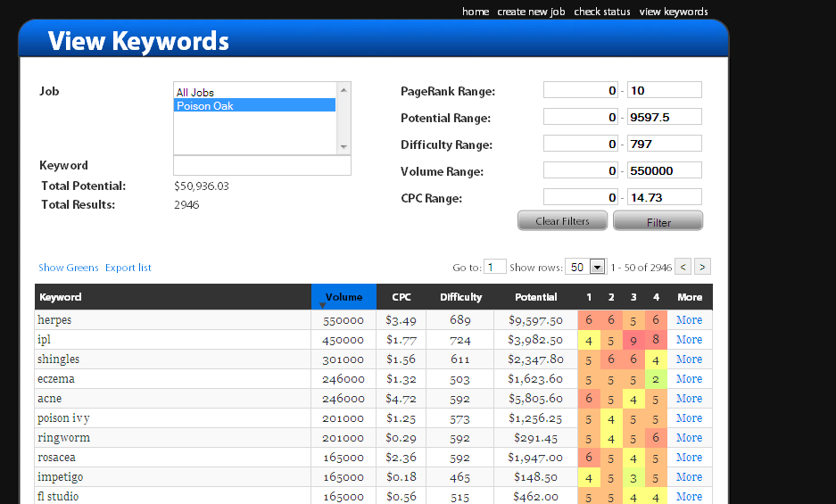Click the 450000 volume cell
This screenshot has width=836, height=504.
point(344,340)
